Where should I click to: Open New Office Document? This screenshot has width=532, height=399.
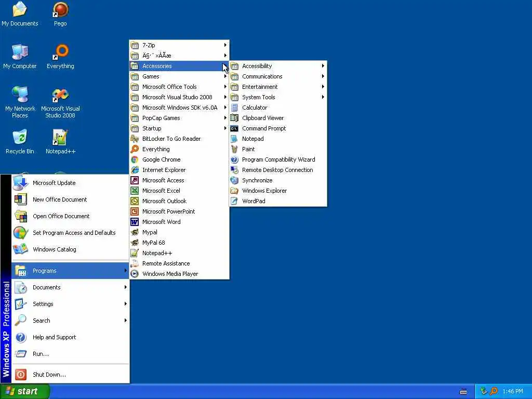click(71, 199)
